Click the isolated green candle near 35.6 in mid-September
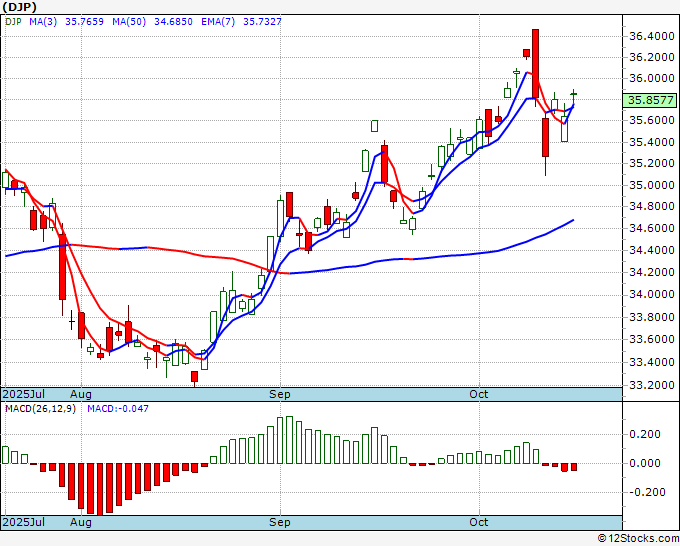 (374, 126)
